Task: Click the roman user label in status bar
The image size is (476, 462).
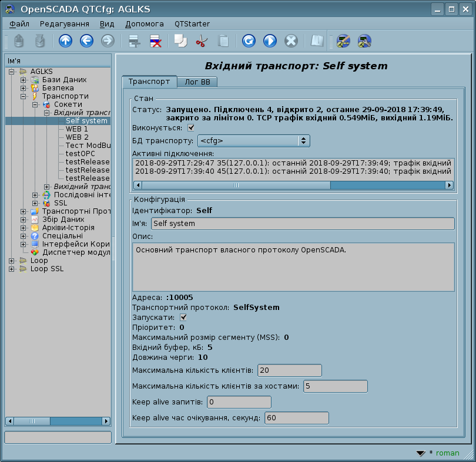Action: [x=447, y=453]
